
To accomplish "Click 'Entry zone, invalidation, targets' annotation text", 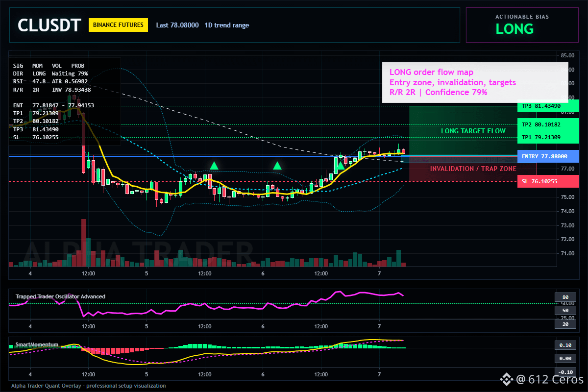I will pyautogui.click(x=453, y=82).
